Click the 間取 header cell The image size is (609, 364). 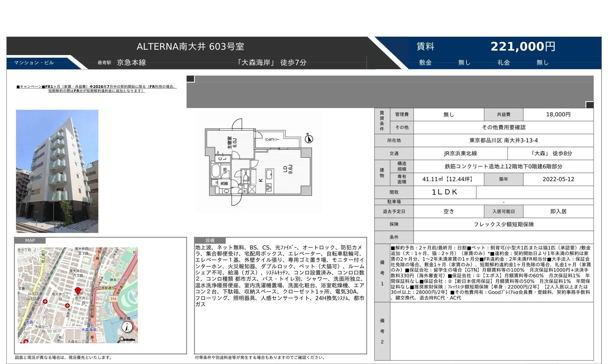tap(394, 192)
